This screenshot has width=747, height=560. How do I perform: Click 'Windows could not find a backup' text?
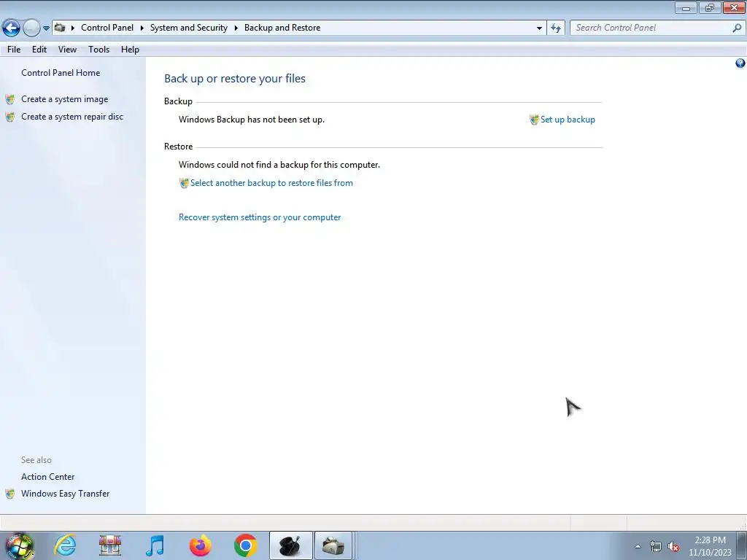279,165
